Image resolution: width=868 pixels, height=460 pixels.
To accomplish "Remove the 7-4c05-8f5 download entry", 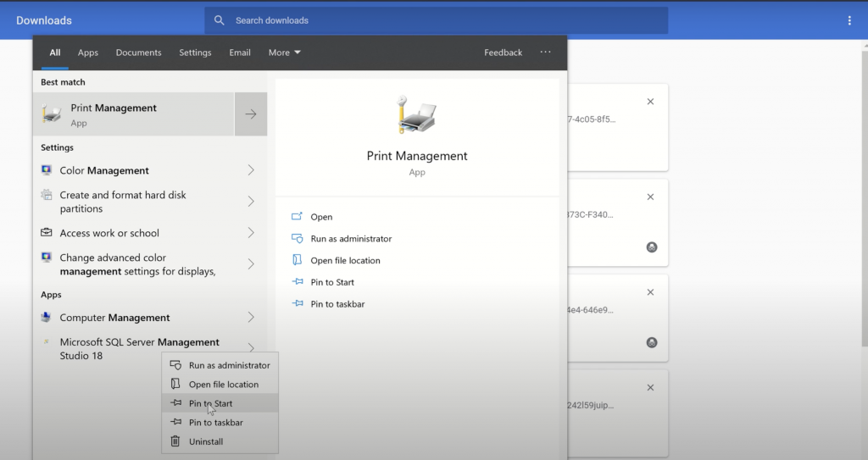I will 650,102.
